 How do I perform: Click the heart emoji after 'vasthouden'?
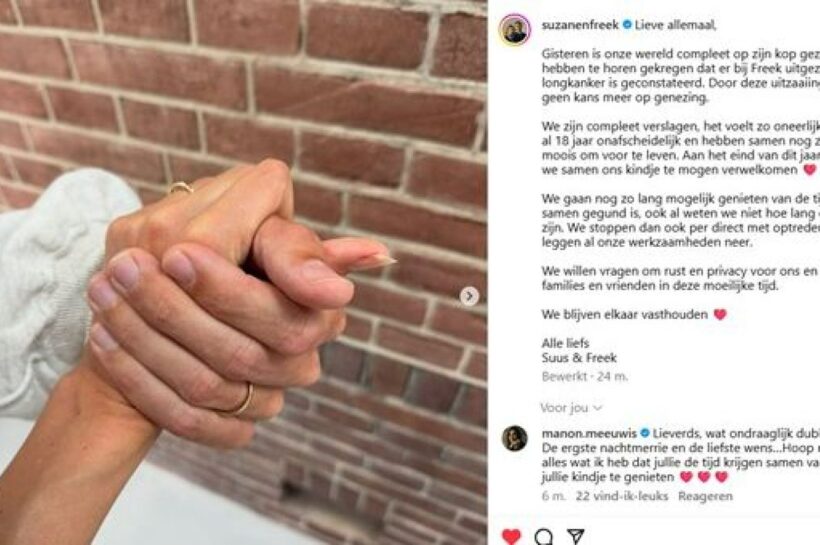coord(720,314)
